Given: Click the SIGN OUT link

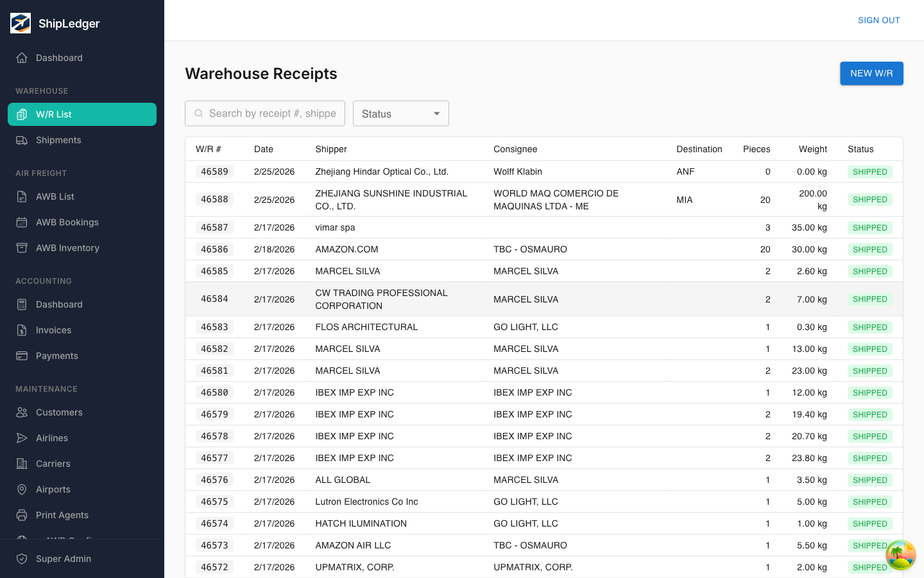Looking at the screenshot, I should (x=879, y=21).
